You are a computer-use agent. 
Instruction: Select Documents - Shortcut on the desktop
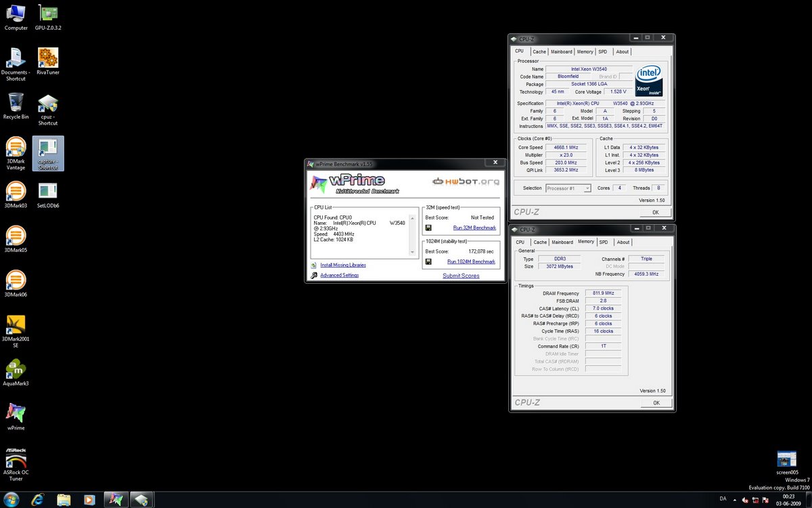pos(16,64)
